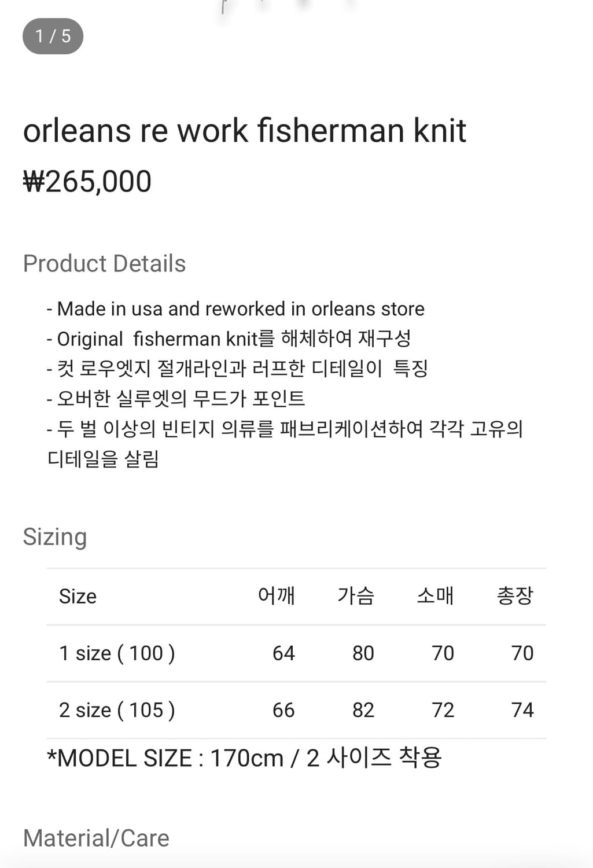Tap the 1/5 image counter badge
The height and width of the screenshot is (868, 593).
click(x=52, y=36)
